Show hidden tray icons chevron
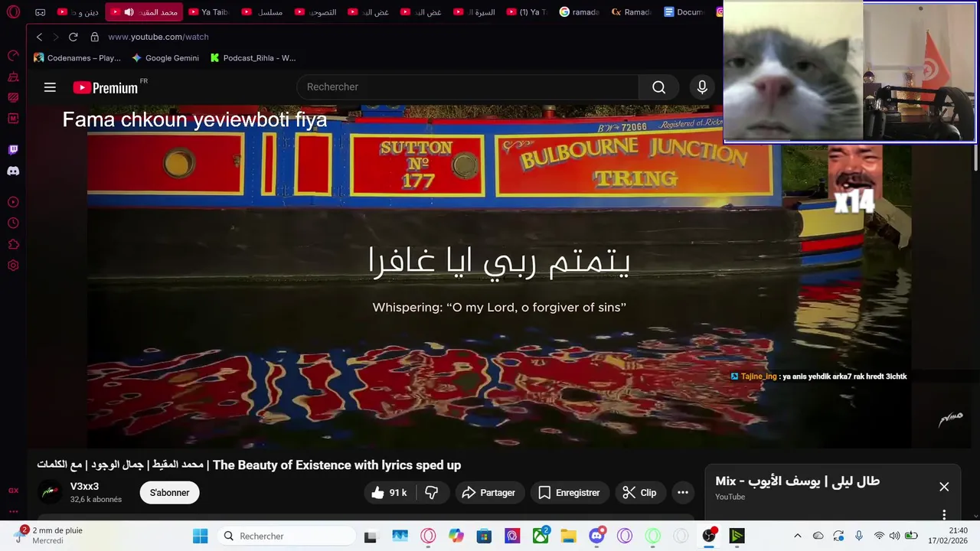The image size is (980, 551). click(x=797, y=536)
